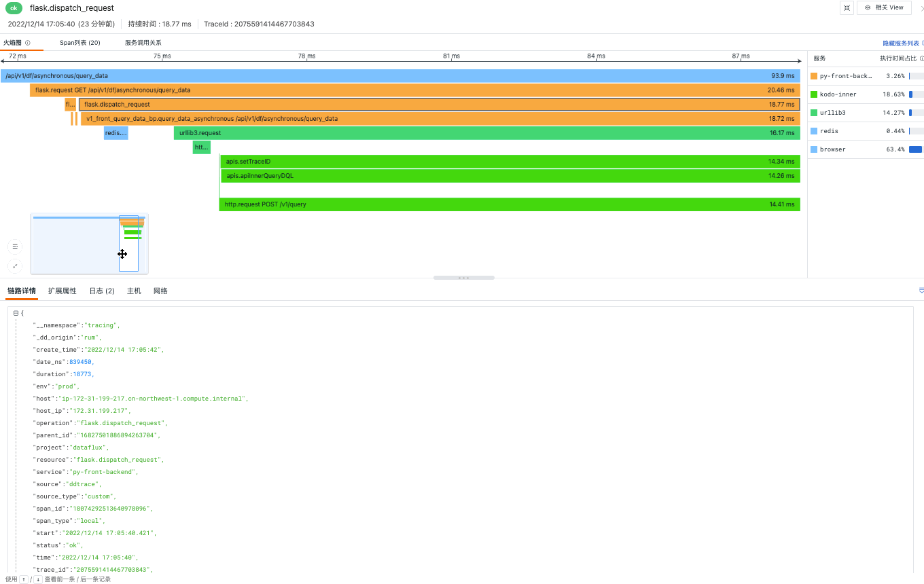Click the 服务 column header
This screenshot has width=924, height=584.
point(819,58)
